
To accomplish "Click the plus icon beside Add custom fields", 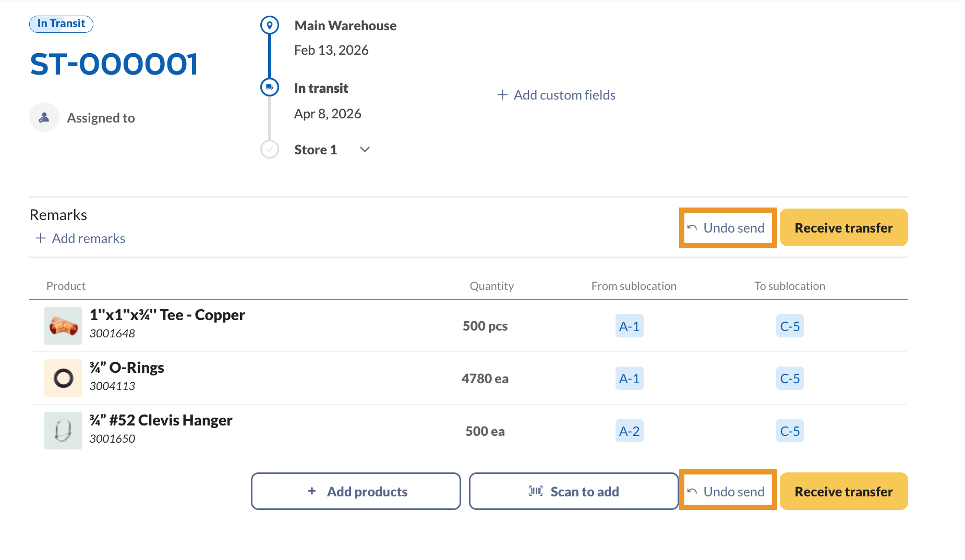I will pyautogui.click(x=502, y=95).
